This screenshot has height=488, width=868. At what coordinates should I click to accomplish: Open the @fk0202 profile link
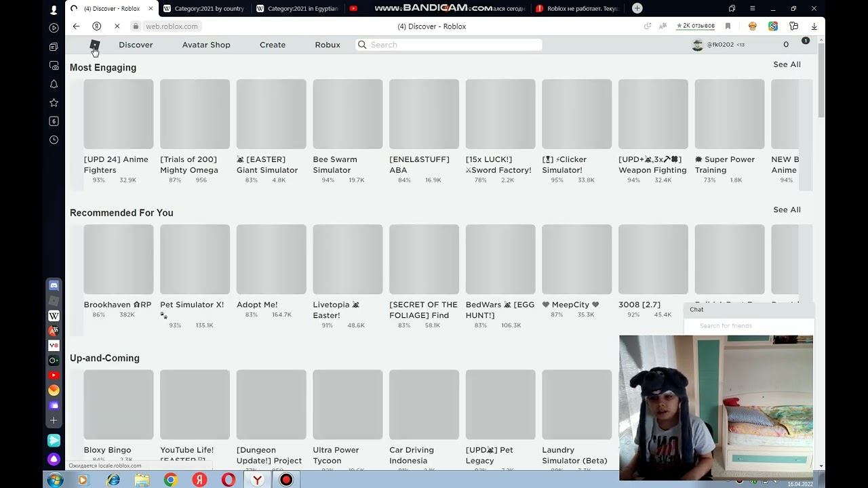(x=720, y=45)
